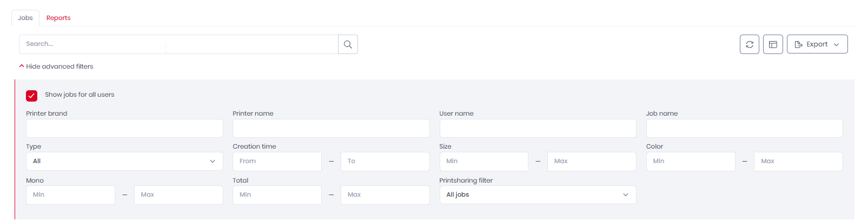The width and height of the screenshot is (868, 221).
Task: Click the Printer name field
Action: click(331, 129)
